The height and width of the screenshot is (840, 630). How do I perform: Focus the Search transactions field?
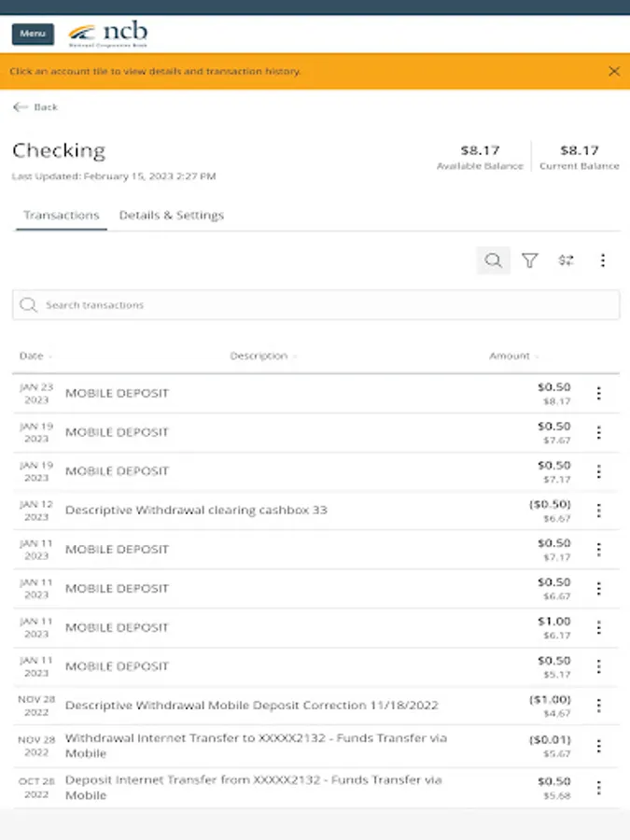click(x=315, y=305)
